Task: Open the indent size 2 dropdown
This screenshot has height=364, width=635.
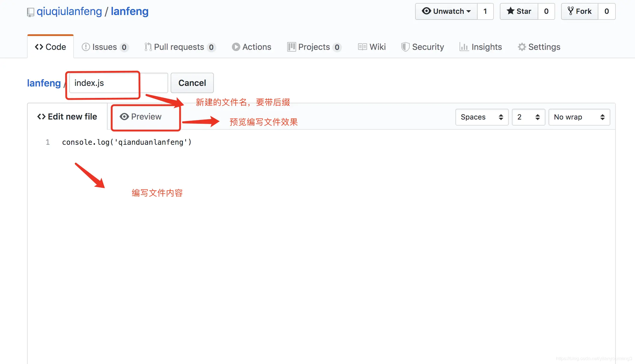Action: point(528,117)
